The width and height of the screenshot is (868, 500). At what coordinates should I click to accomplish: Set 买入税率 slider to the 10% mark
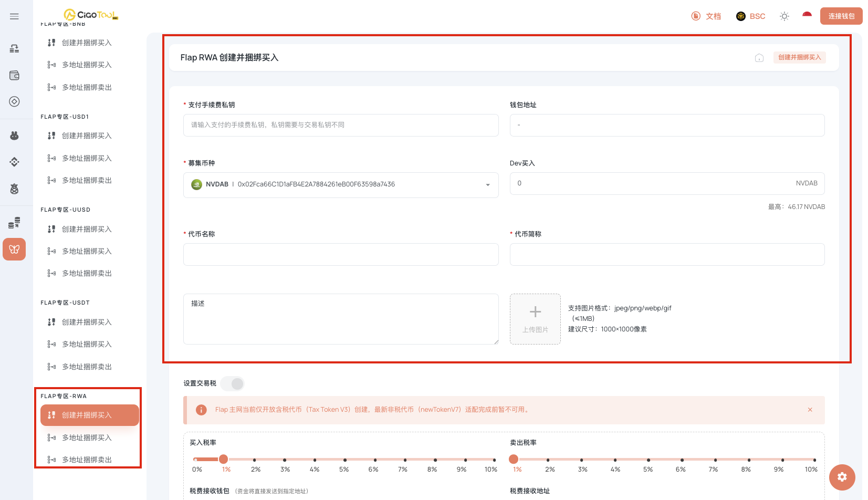coord(494,460)
